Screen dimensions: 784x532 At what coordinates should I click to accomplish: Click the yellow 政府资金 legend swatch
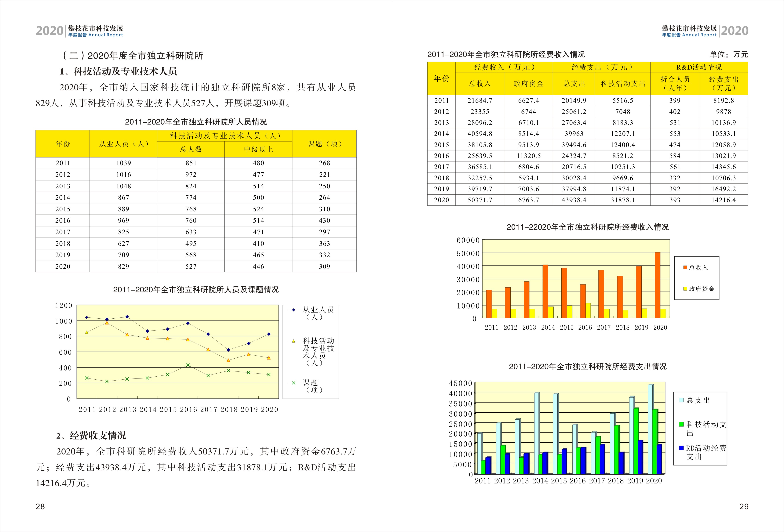click(685, 289)
